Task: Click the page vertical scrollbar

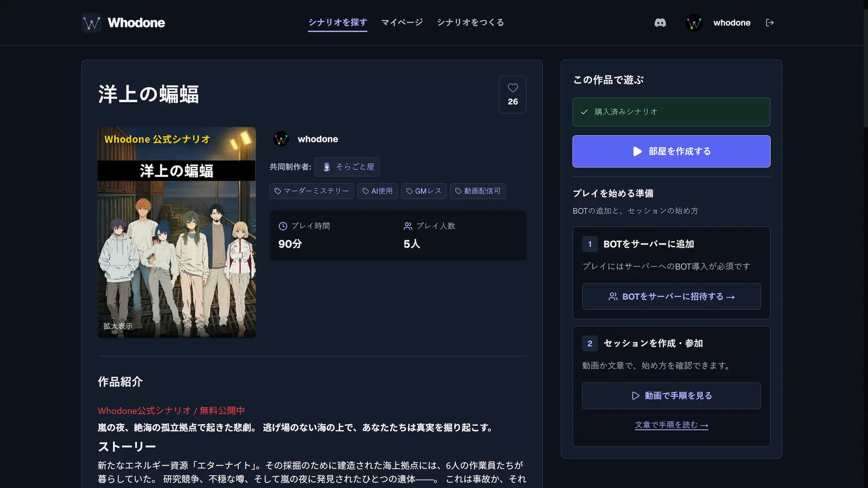Action: point(865,68)
